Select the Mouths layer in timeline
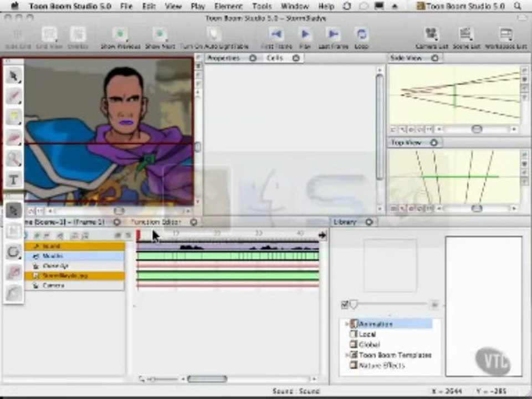Image resolution: width=532 pixels, height=399 pixels. tap(75, 256)
